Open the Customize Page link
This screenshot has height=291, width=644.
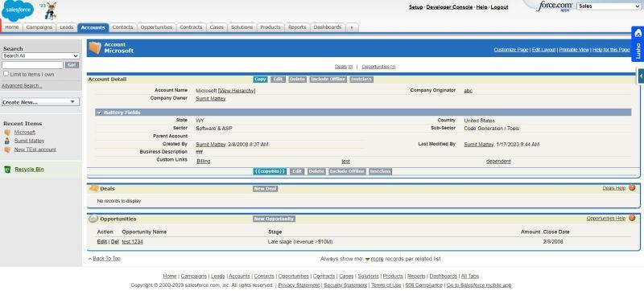511,50
